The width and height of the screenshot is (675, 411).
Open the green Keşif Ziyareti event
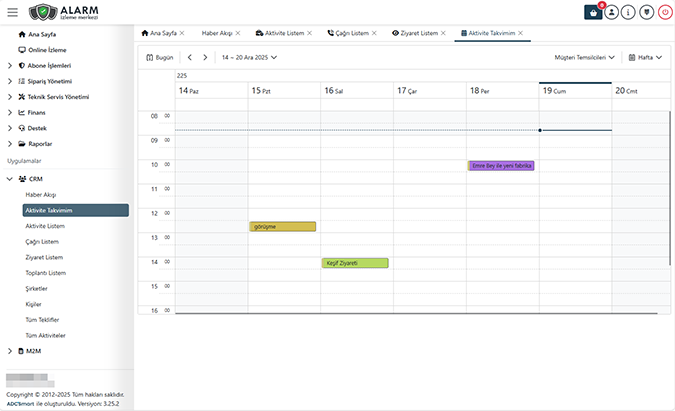point(355,263)
